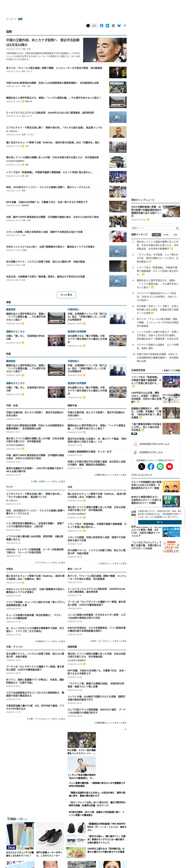The image size is (186, 868).
Task: Follow Sankei on Facebook round icon
Action: point(151,466)
